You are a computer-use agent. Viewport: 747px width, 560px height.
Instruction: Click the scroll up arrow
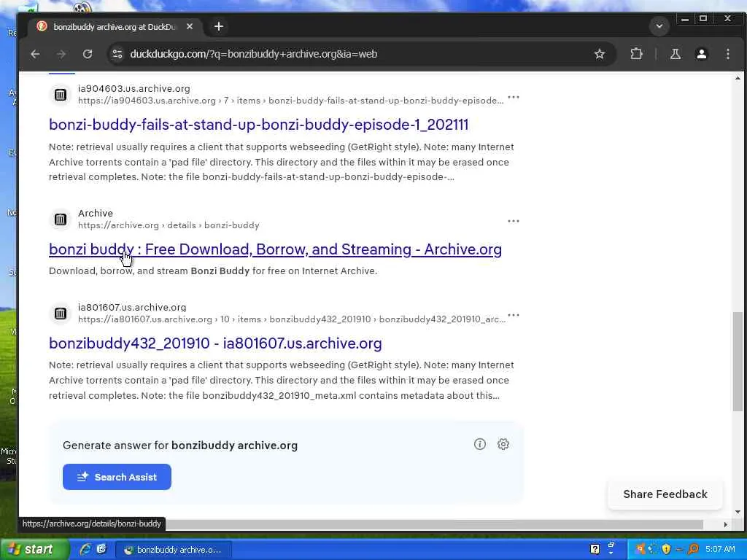[738, 78]
